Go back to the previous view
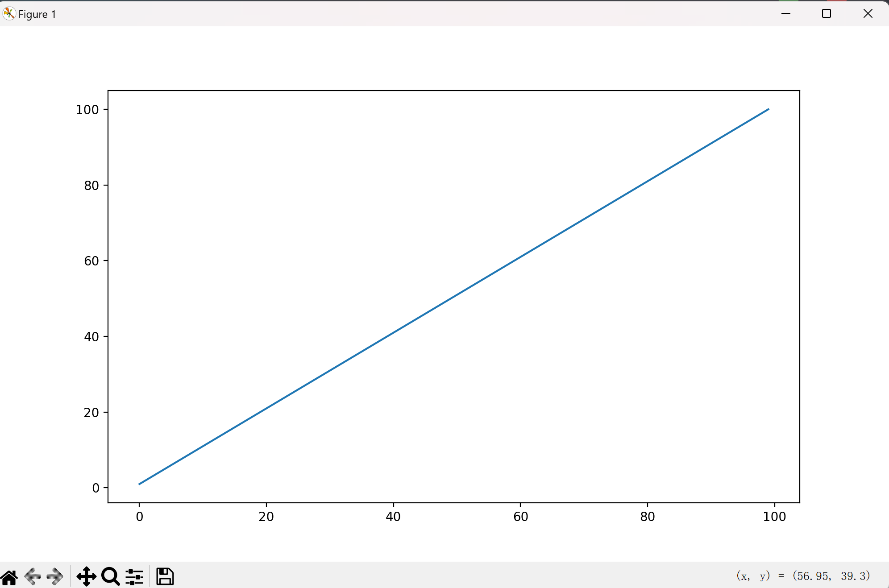This screenshot has width=889, height=588. (x=33, y=576)
